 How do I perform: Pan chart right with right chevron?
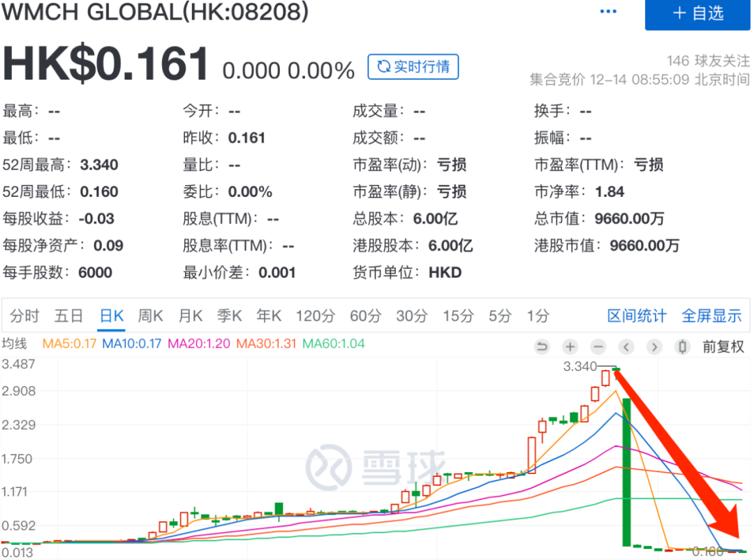pos(654,346)
